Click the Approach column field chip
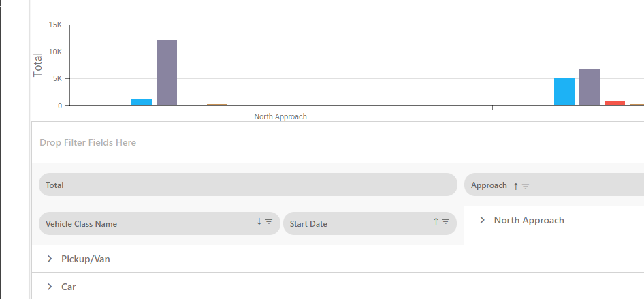644x299 pixels. 489,185
